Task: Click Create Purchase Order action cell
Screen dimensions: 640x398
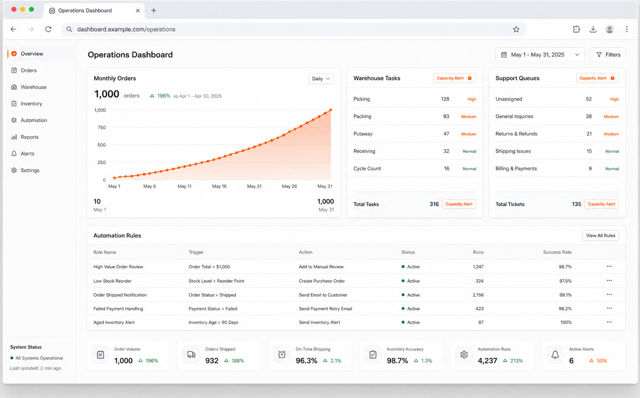Action: coord(322,281)
